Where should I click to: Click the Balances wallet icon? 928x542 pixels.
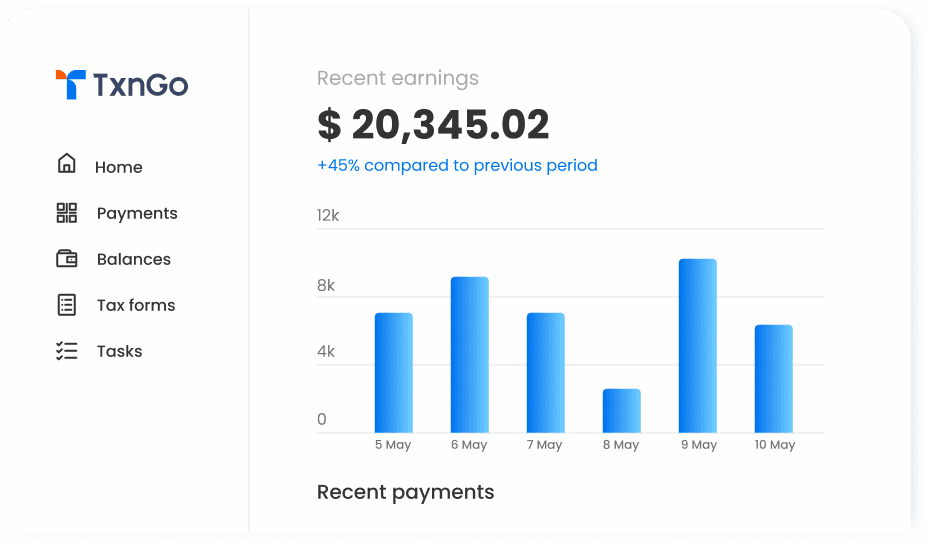click(67, 259)
